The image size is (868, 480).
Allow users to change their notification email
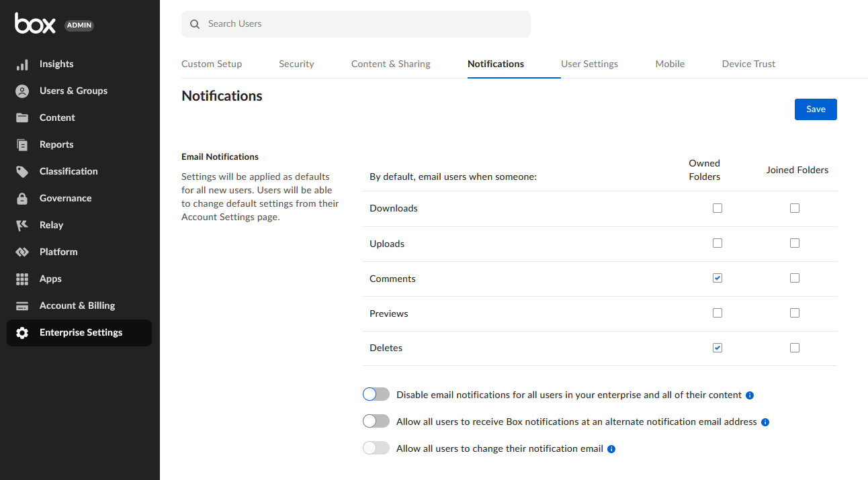coord(376,448)
